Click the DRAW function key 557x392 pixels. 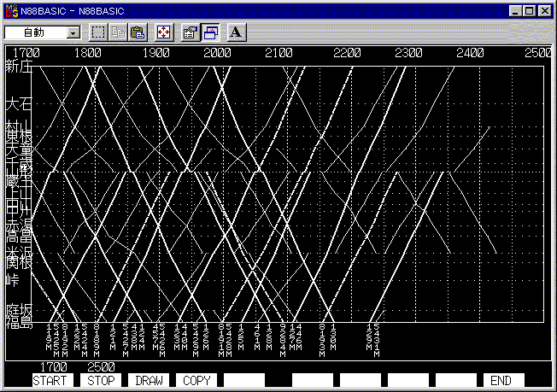pos(149,380)
